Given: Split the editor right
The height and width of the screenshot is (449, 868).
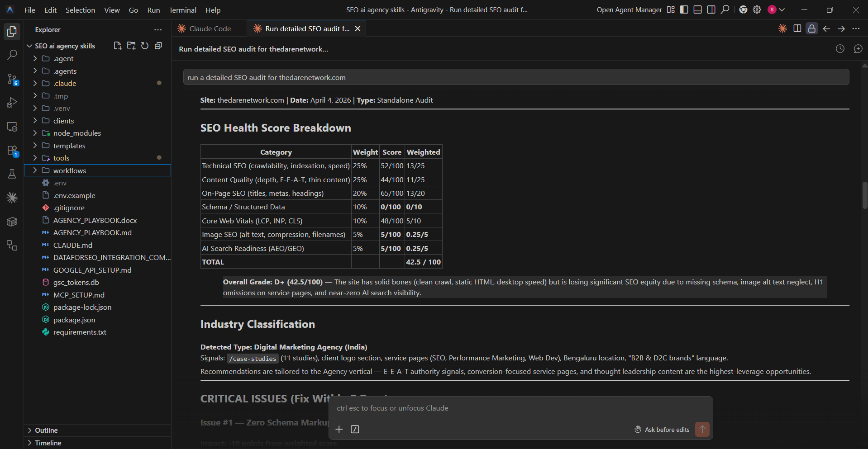Looking at the screenshot, I should pyautogui.click(x=797, y=28).
